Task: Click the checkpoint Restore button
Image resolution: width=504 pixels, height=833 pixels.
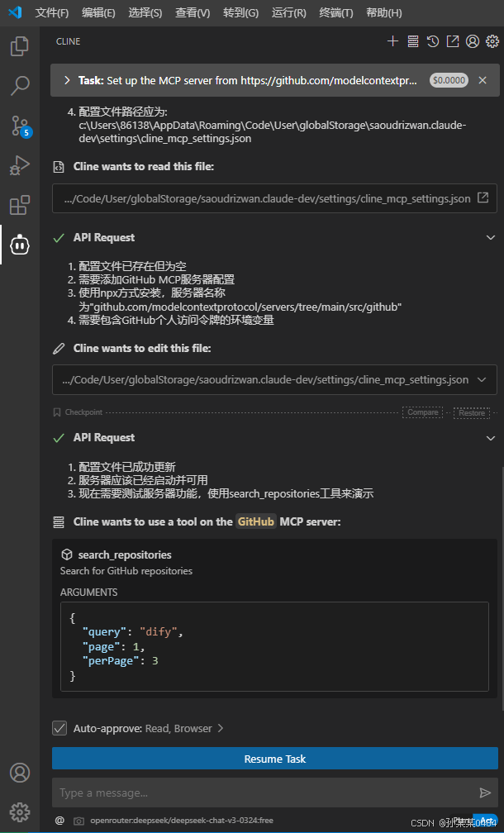Action: tap(472, 413)
